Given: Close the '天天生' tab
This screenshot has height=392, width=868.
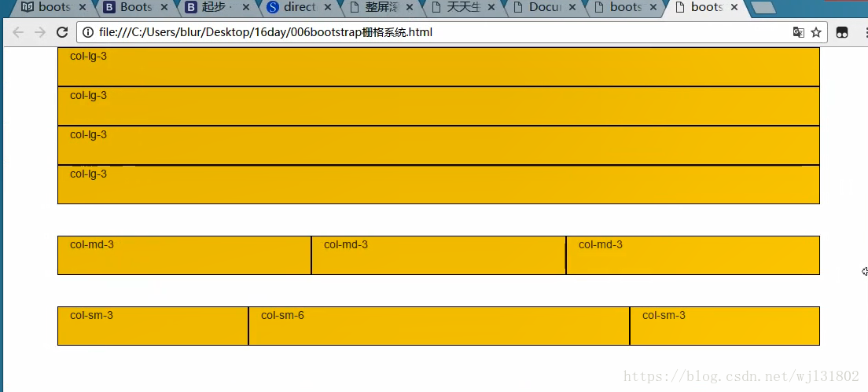Looking at the screenshot, I should click(x=491, y=7).
